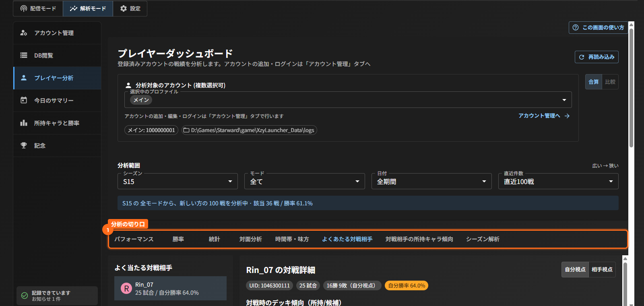Open the パフォーマンス tab
Screen dimensions: 644x306
pos(134,239)
